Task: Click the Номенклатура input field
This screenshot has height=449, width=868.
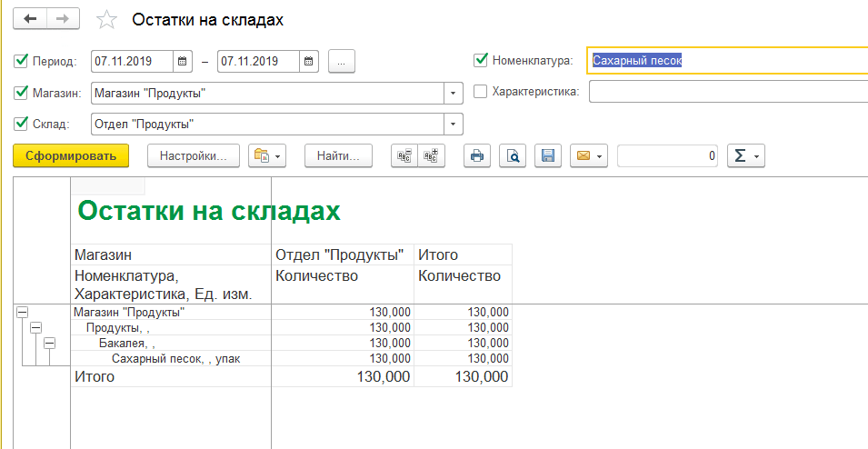Action: (x=727, y=61)
